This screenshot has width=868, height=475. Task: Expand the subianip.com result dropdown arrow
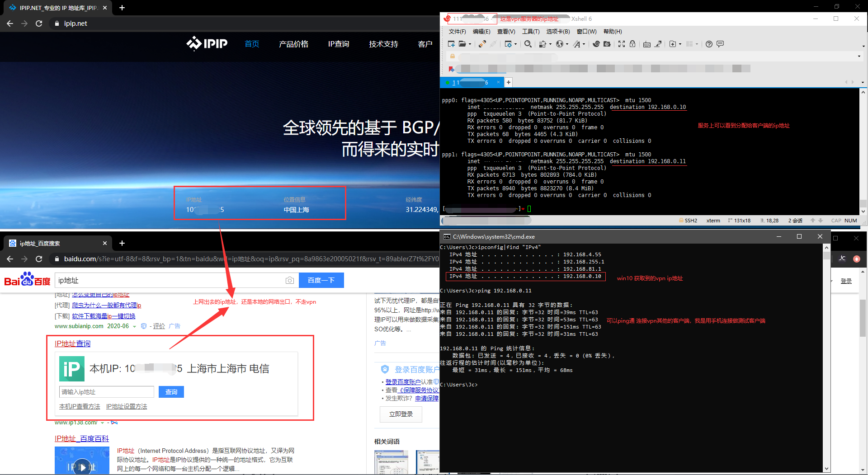pos(134,326)
